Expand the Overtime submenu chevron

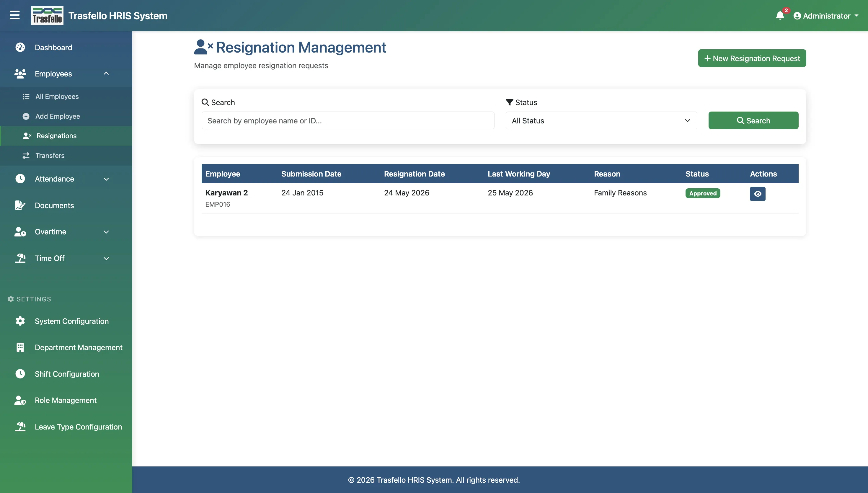click(x=106, y=232)
